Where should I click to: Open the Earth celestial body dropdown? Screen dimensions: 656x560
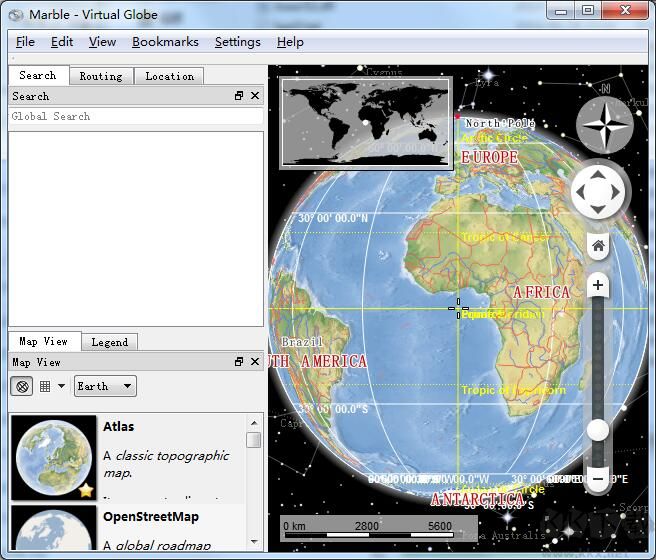point(105,386)
